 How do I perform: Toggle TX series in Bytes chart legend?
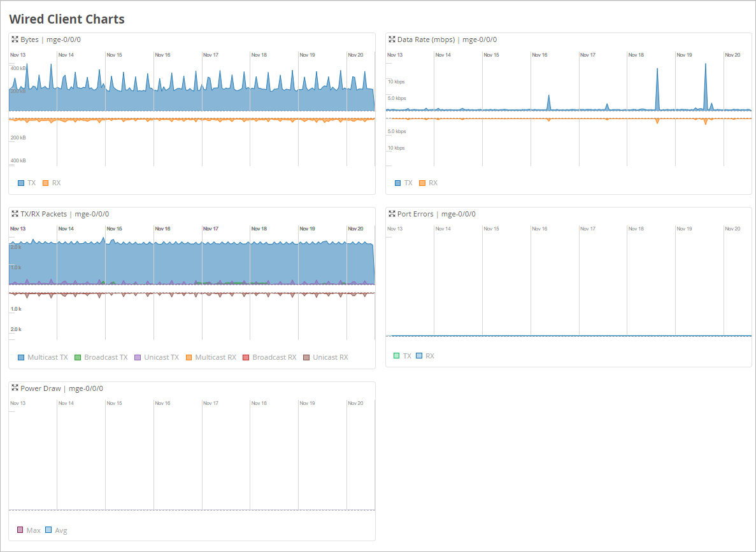[27, 183]
